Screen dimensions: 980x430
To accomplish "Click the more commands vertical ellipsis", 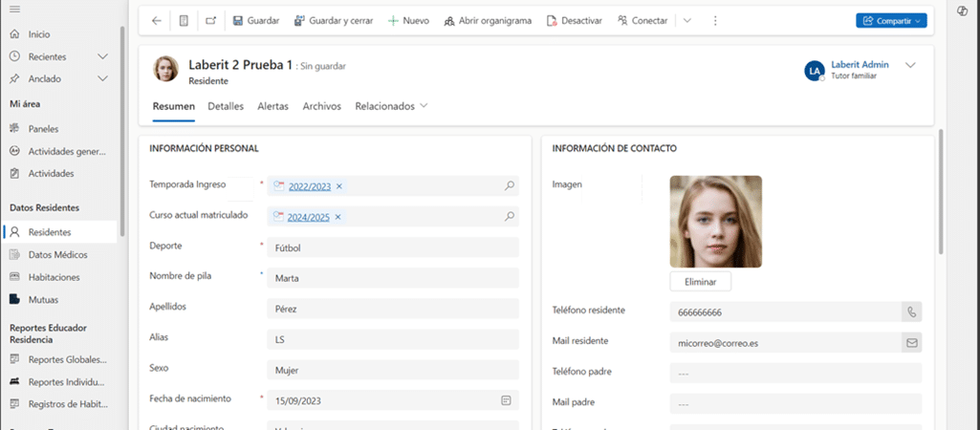I will click(717, 20).
